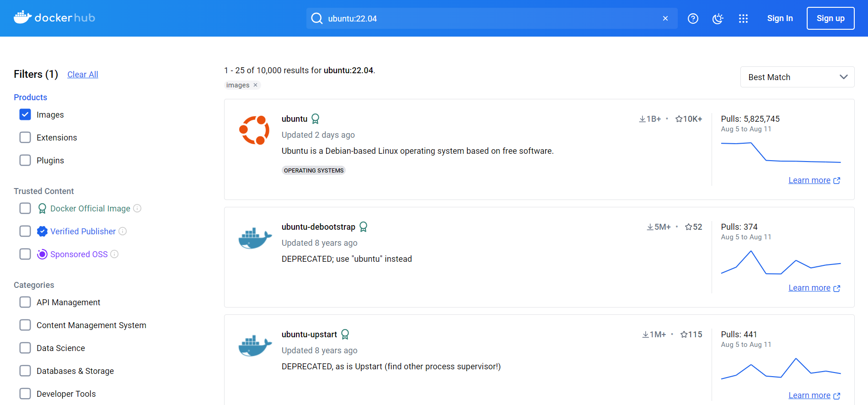Open the ubuntu-upstart image title
This screenshot has height=405, width=868.
point(309,335)
